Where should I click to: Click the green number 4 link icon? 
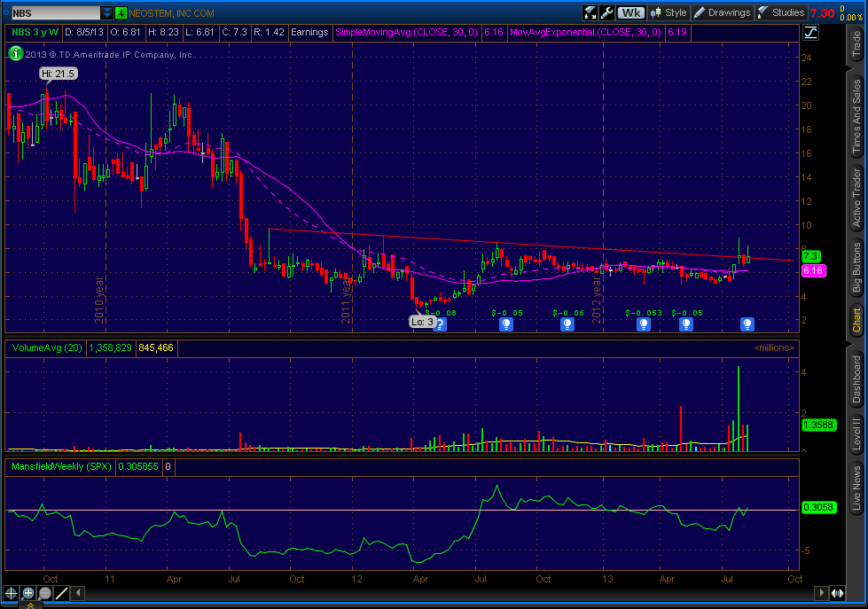(121, 13)
